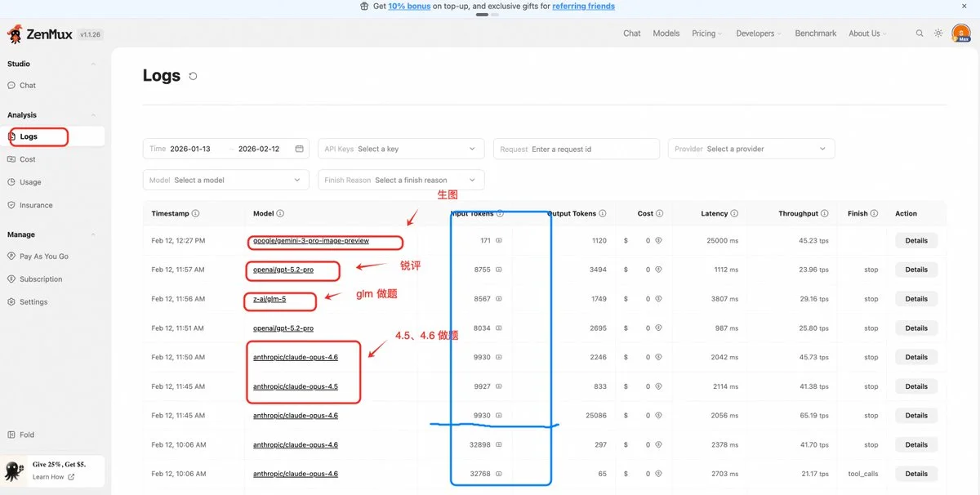
Task: Collapse the Studio sidebar section
Action: tap(93, 64)
